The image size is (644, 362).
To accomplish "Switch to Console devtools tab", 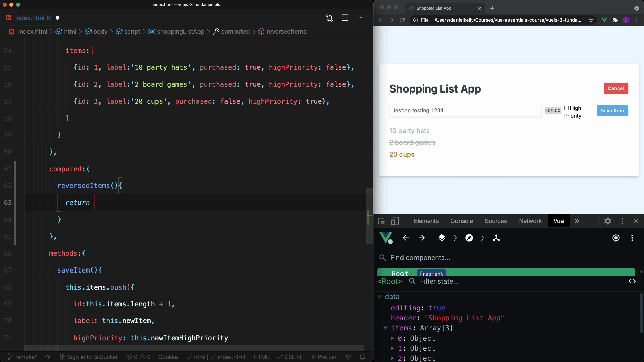I will click(x=462, y=221).
